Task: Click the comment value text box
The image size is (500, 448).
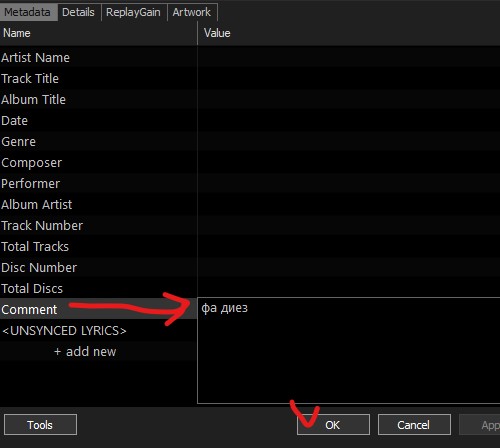Action: pyautogui.click(x=349, y=350)
